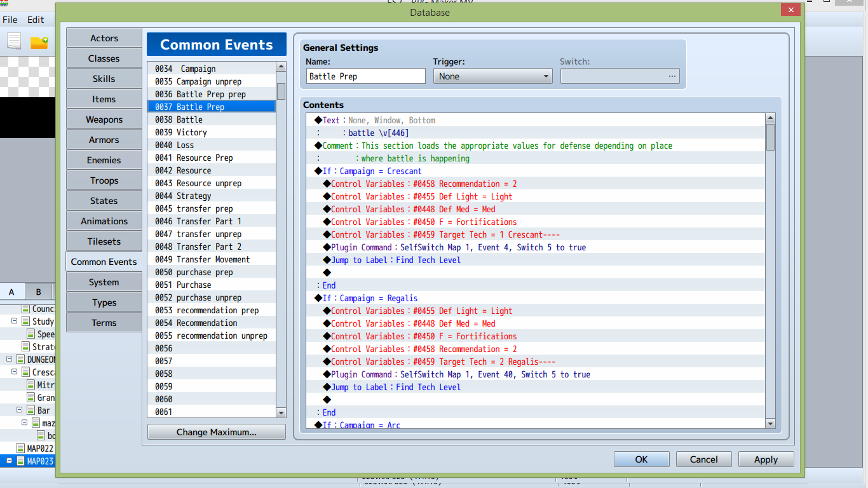
Task: Switch to the States tab
Action: pyautogui.click(x=104, y=201)
